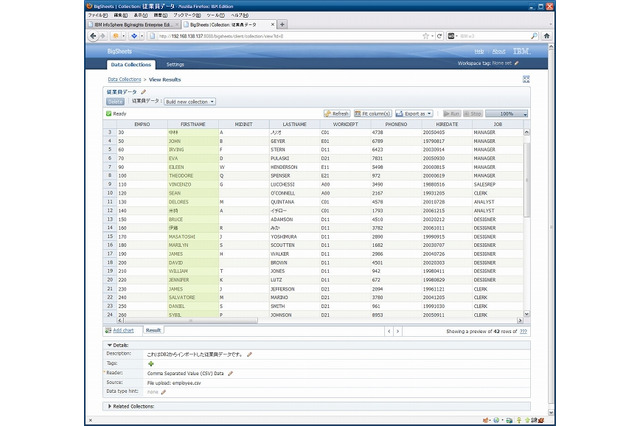Edit the workspace tag with pencil icon

(516, 63)
